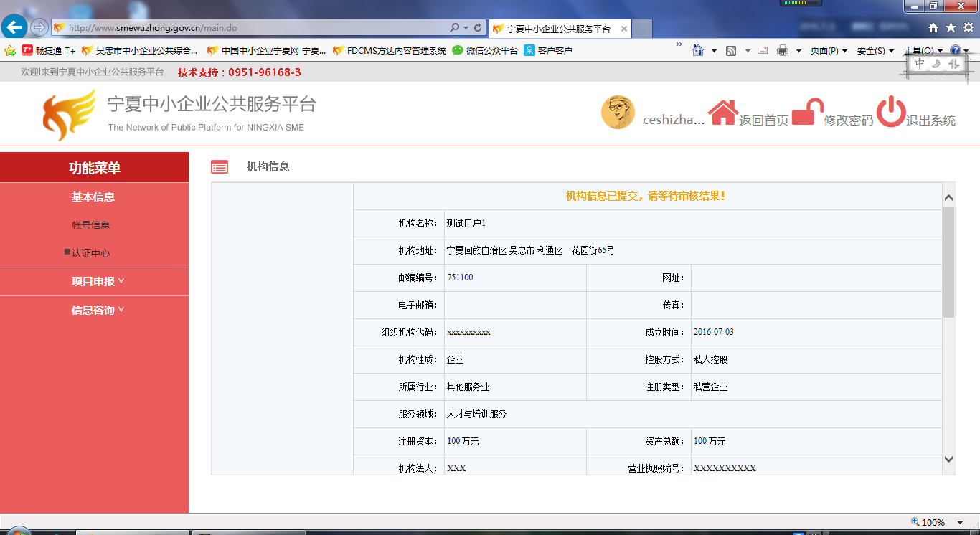Click the browser address bar URL field

click(251, 28)
